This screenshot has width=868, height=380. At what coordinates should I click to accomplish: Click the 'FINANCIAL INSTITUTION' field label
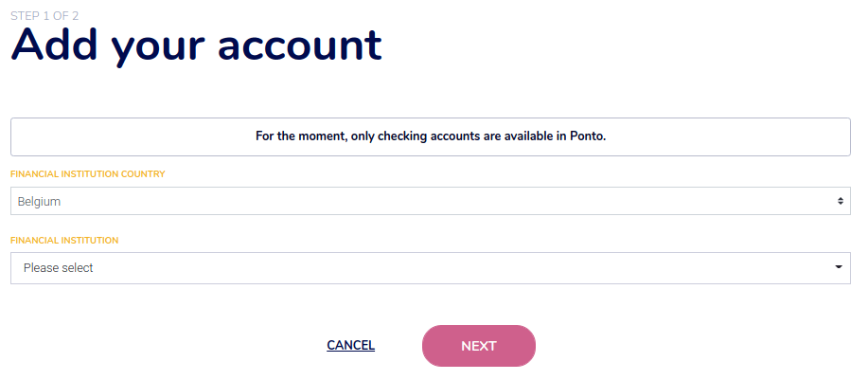click(64, 241)
